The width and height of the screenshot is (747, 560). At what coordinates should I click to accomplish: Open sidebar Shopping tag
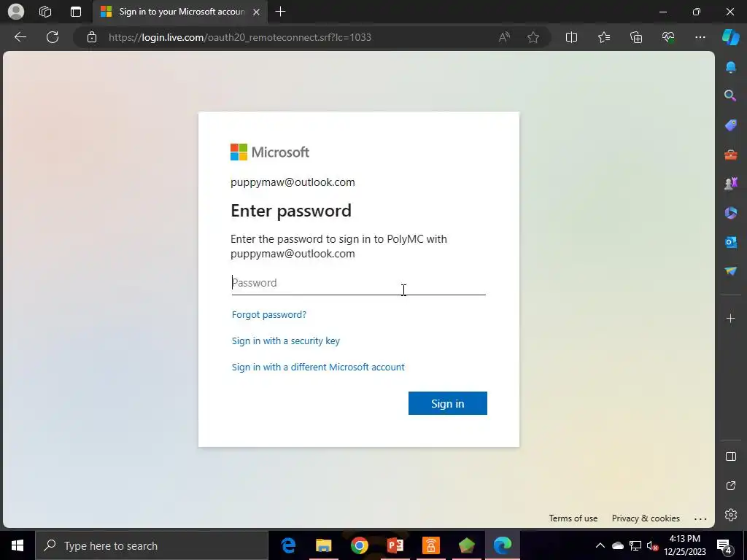[x=730, y=125]
